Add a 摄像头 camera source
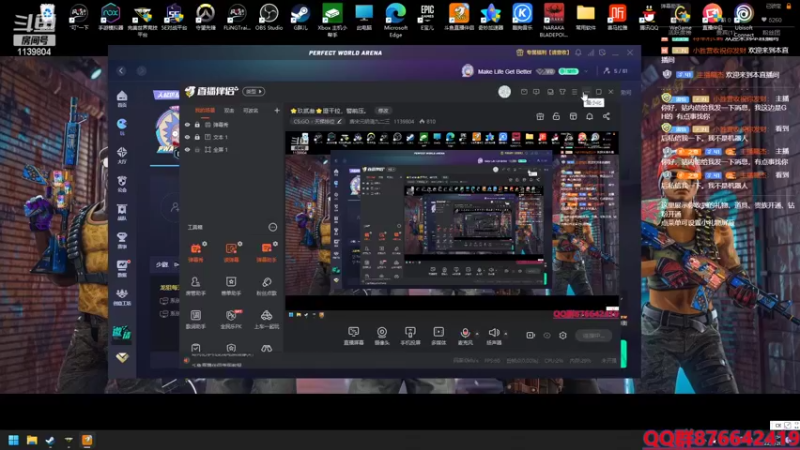The image size is (800, 450). coord(382,336)
